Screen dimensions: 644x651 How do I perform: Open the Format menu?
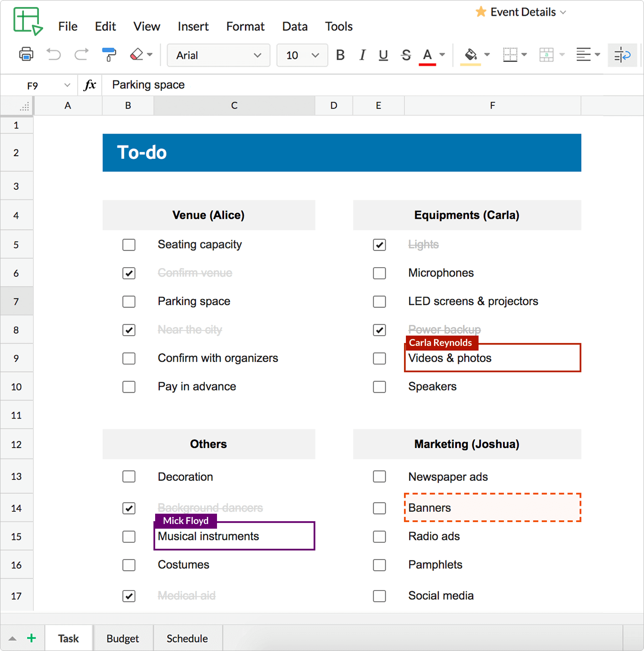coord(245,26)
